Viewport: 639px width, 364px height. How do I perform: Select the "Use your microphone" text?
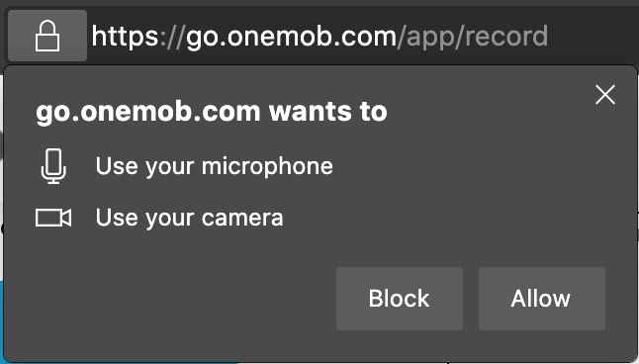pyautogui.click(x=215, y=166)
